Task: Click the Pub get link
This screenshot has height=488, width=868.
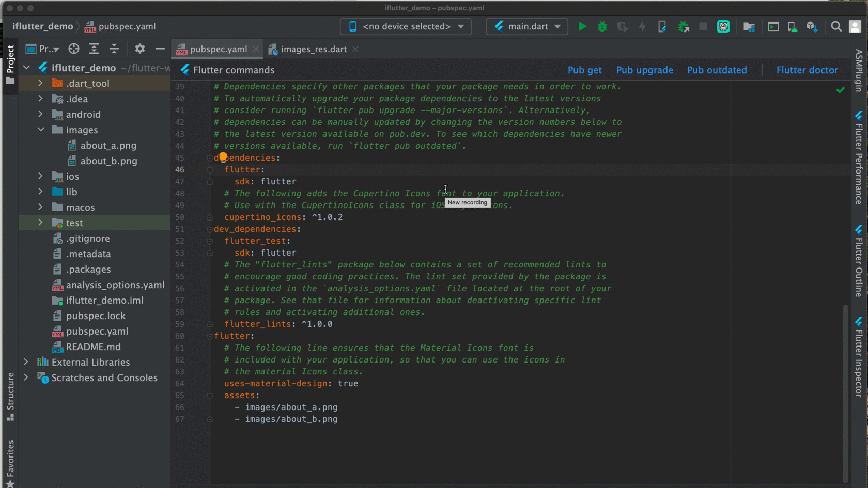Action: 584,70
